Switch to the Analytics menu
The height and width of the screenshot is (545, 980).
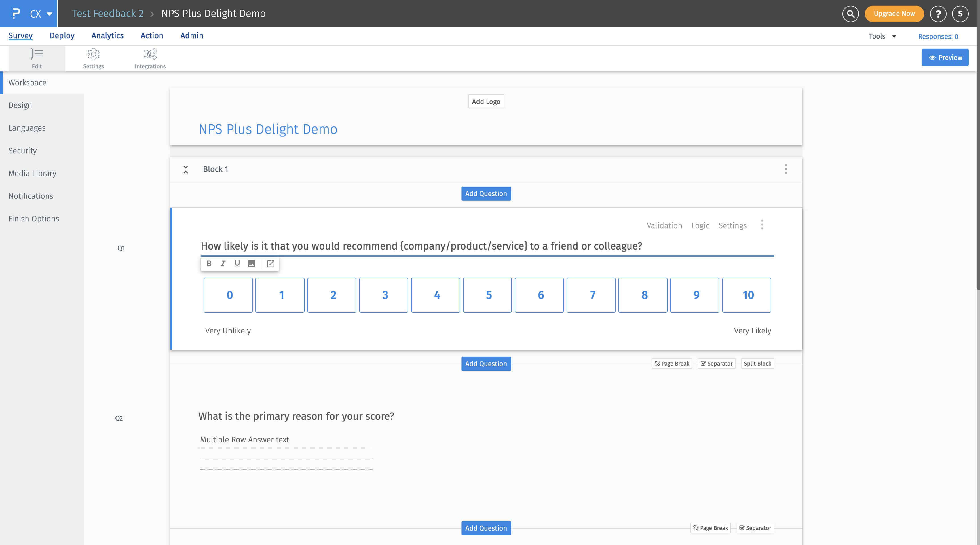[107, 35]
